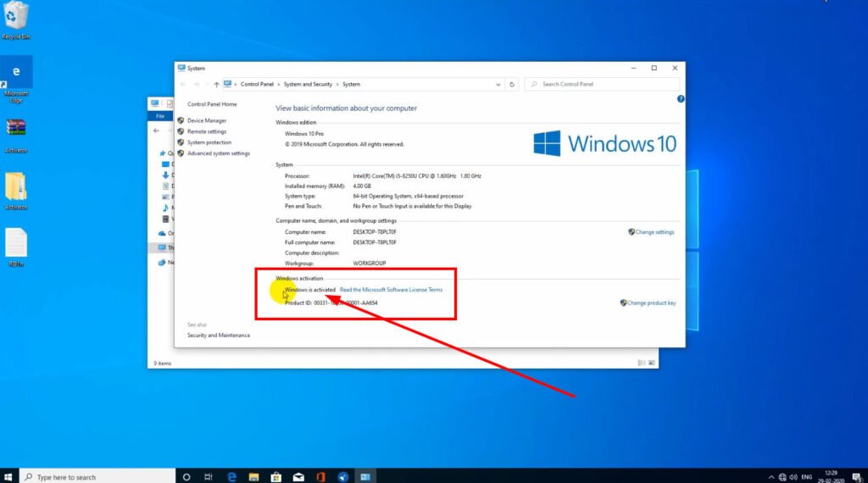Click the System breadcrumb in the address bar
This screenshot has width=868, height=483.
(351, 84)
